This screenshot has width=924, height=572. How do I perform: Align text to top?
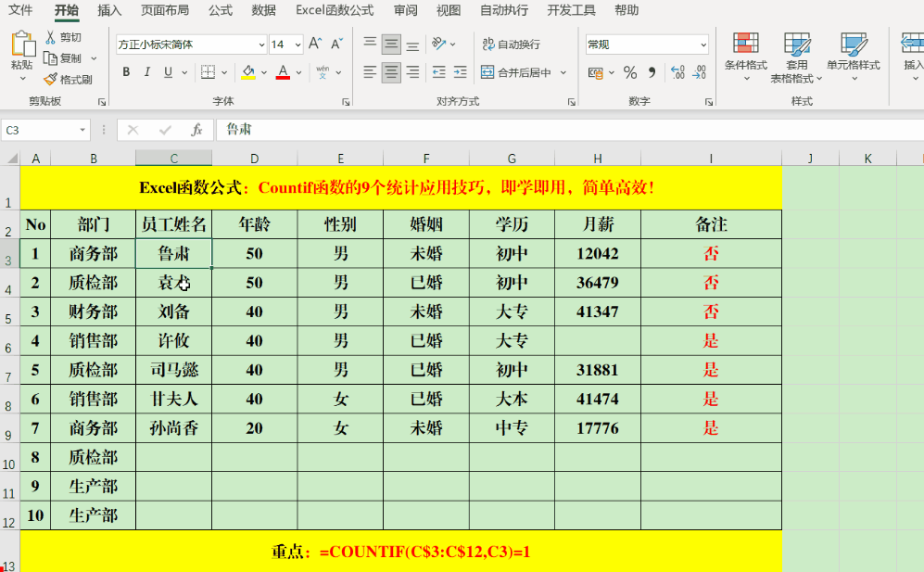[370, 44]
